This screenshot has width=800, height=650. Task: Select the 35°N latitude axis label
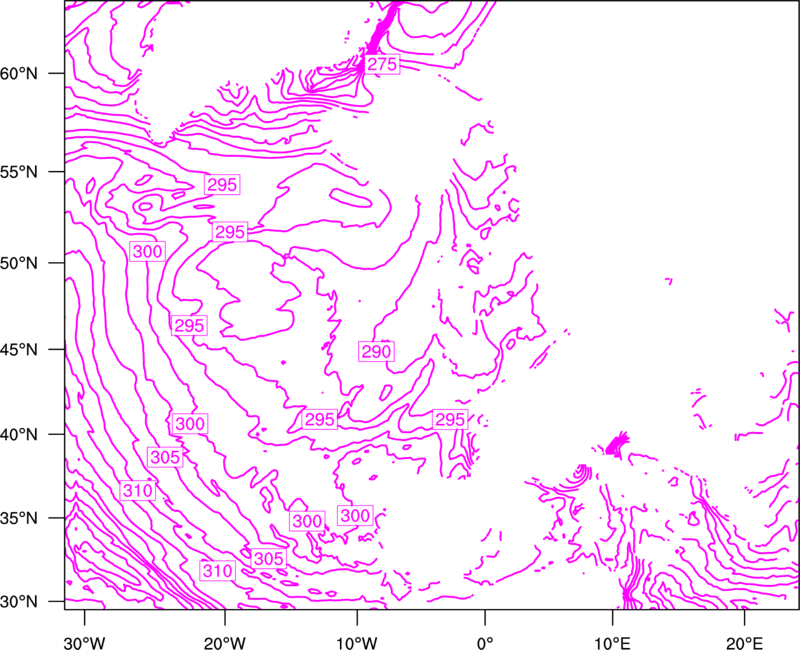[19, 518]
